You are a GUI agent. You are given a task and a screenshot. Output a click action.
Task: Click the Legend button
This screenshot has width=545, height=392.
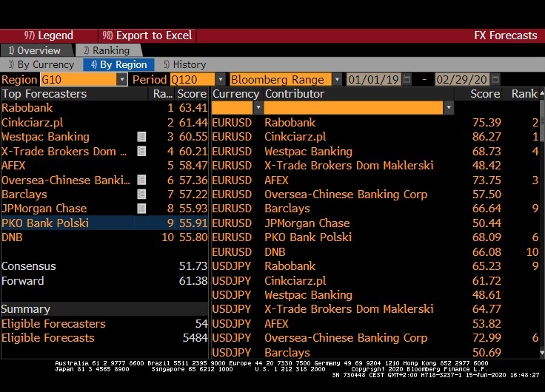click(x=49, y=36)
